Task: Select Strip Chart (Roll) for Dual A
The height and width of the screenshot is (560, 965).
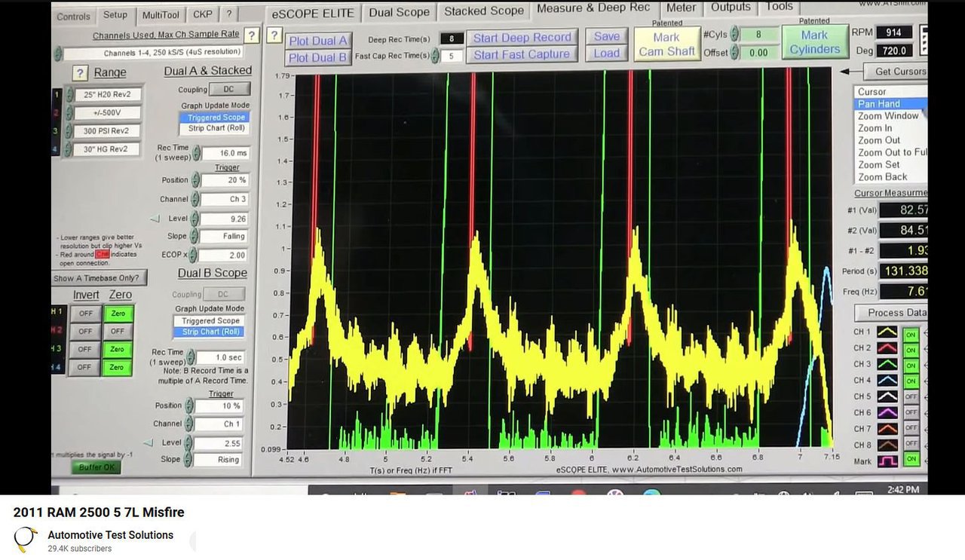Action: 214,128
